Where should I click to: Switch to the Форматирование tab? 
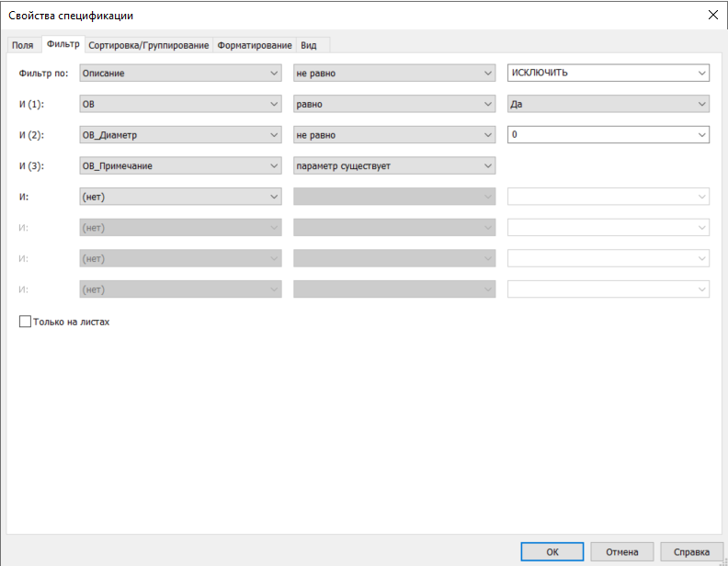(255, 45)
